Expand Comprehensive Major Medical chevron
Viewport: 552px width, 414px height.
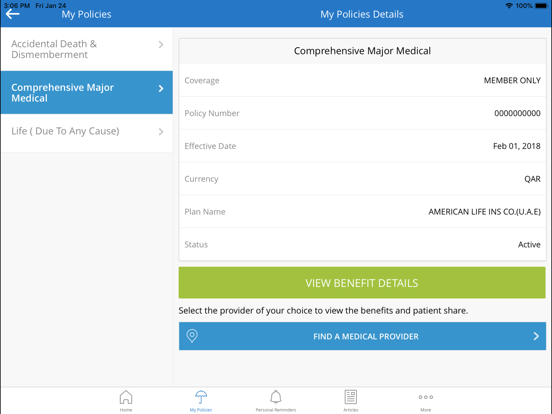click(x=161, y=88)
